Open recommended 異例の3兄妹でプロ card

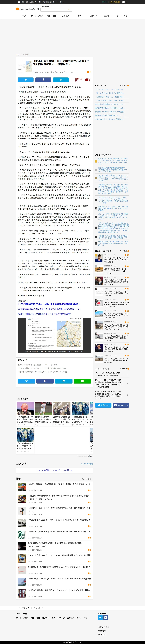pos(43,414)
